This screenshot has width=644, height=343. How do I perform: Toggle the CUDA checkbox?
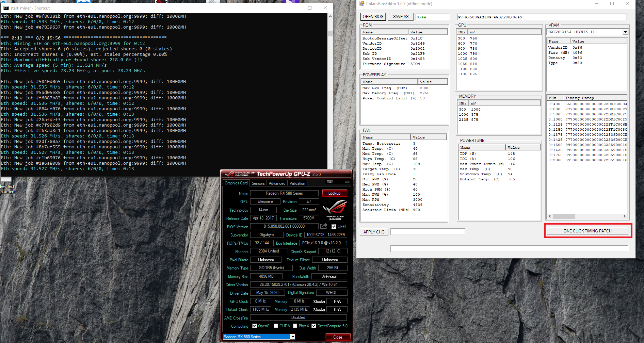point(276,326)
